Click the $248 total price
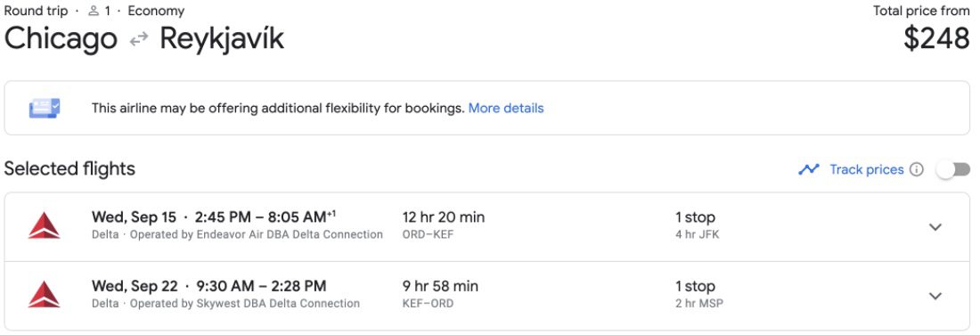This screenshot has height=335, width=980. (x=936, y=39)
